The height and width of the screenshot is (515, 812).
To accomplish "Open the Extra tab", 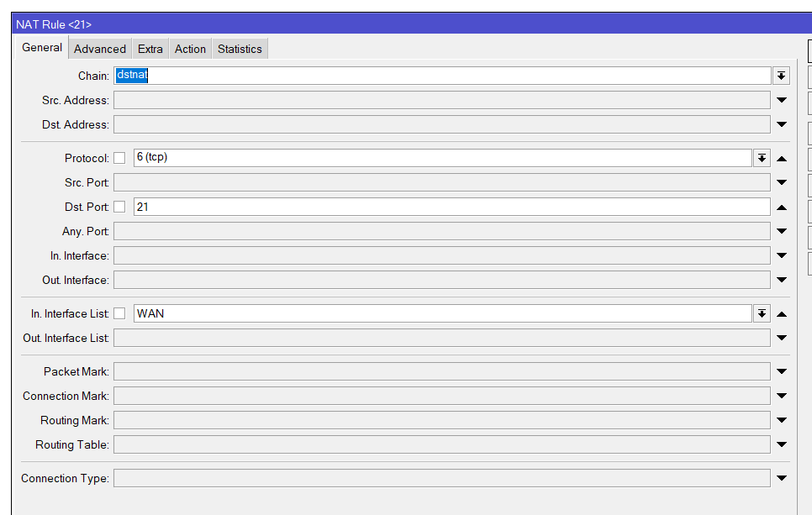I will tap(150, 49).
